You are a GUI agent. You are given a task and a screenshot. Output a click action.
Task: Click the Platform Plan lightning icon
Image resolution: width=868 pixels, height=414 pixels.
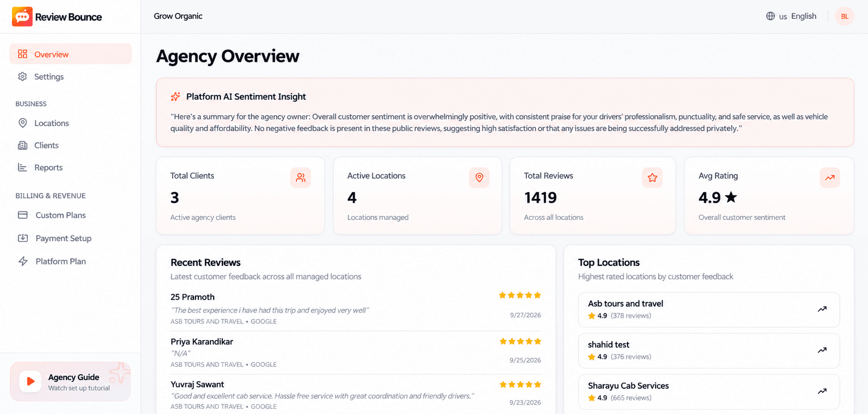(x=22, y=261)
